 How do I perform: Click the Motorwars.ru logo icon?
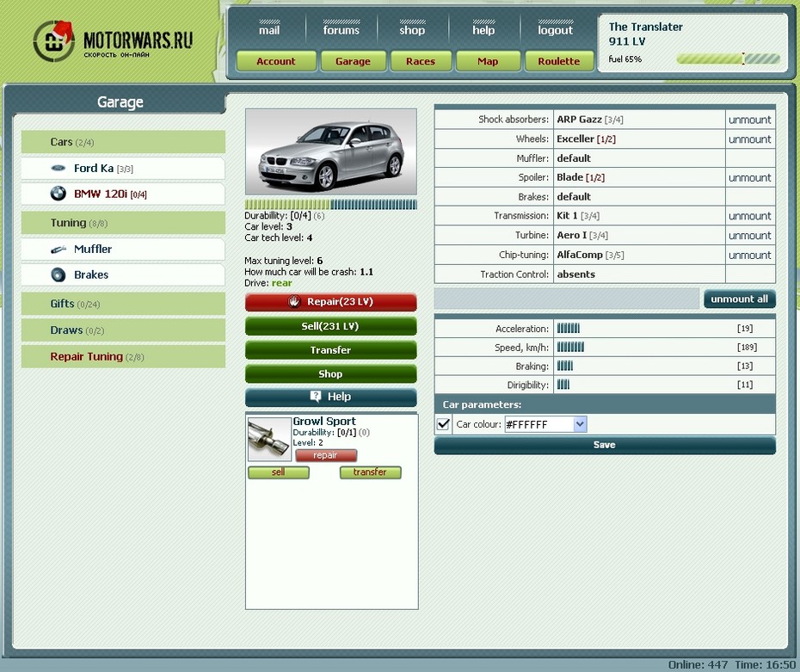pyautogui.click(x=53, y=41)
